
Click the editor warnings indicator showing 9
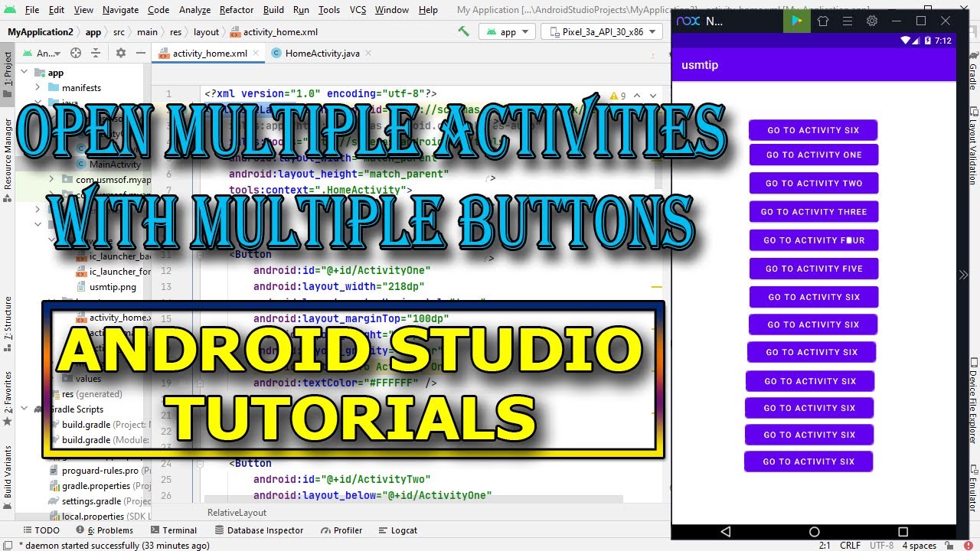tap(618, 96)
